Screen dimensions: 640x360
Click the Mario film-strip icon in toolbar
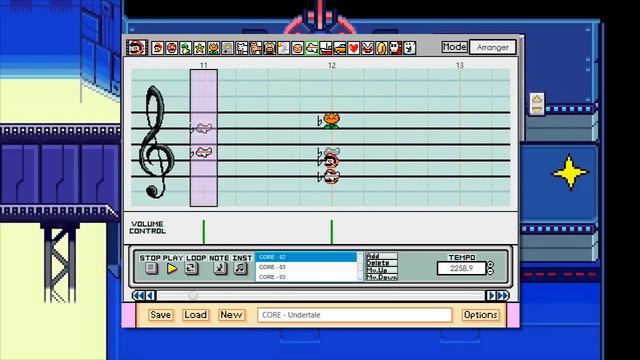point(137,47)
